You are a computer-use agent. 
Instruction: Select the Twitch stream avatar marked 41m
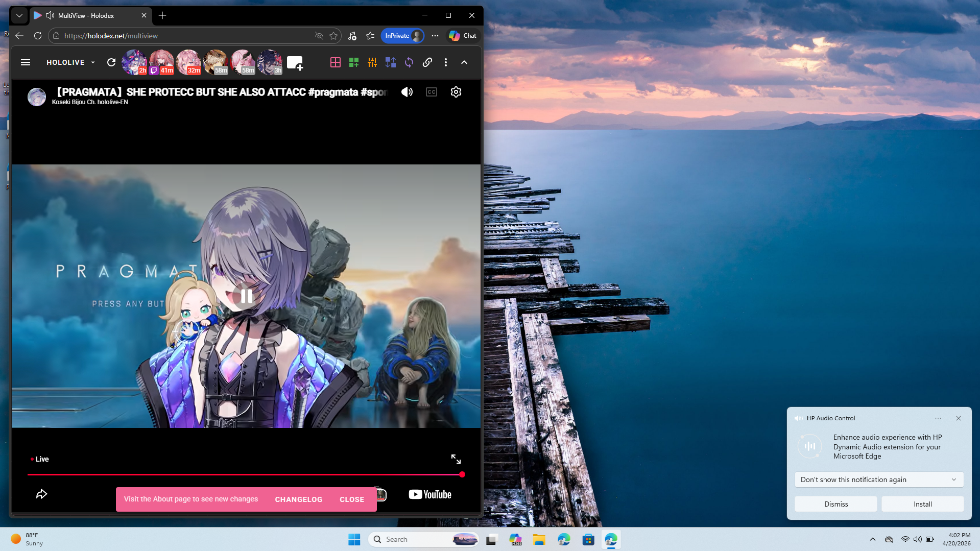click(161, 62)
